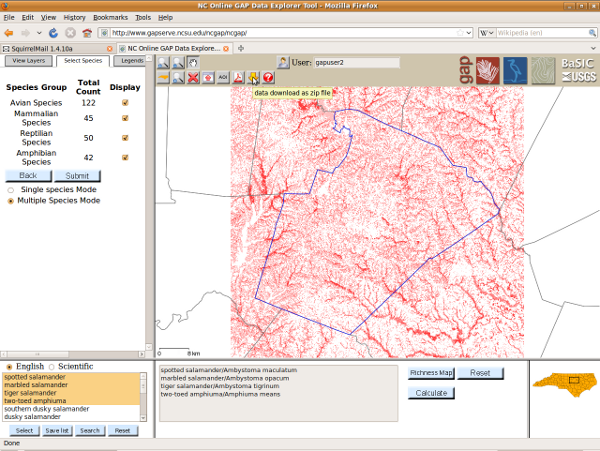Click the North Carolina overview map thumbnail
The height and width of the screenshot is (451, 600).
click(564, 384)
